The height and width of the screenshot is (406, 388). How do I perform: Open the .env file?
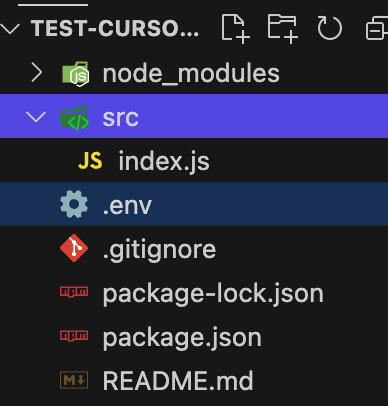tap(194, 204)
